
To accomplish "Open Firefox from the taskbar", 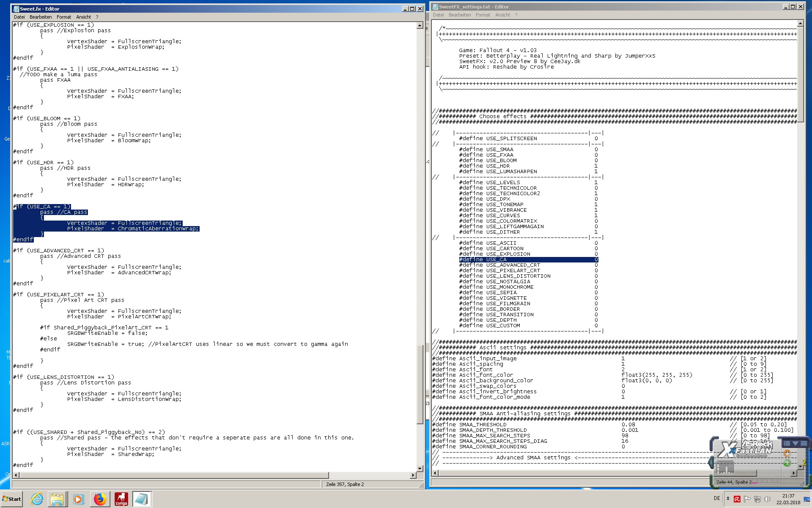I will pos(100,499).
